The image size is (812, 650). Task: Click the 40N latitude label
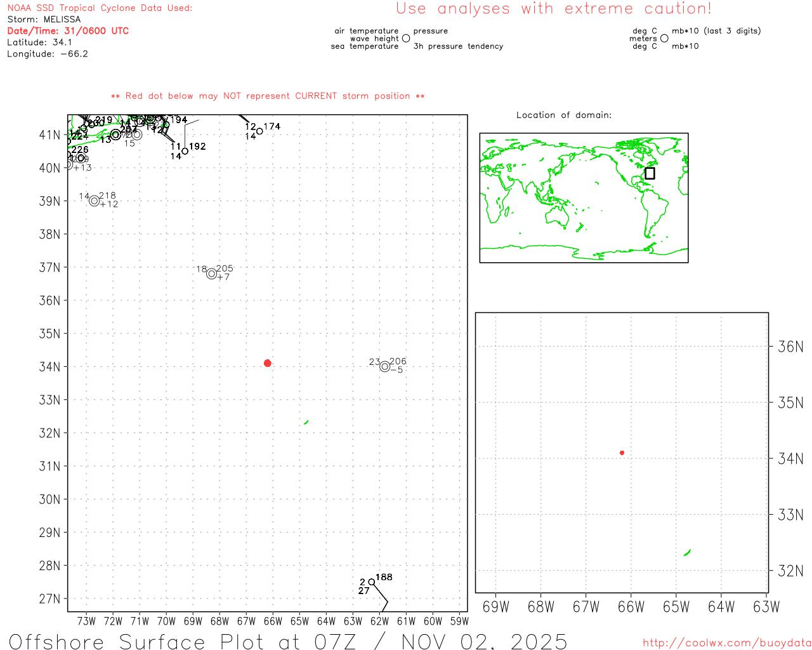(x=49, y=168)
